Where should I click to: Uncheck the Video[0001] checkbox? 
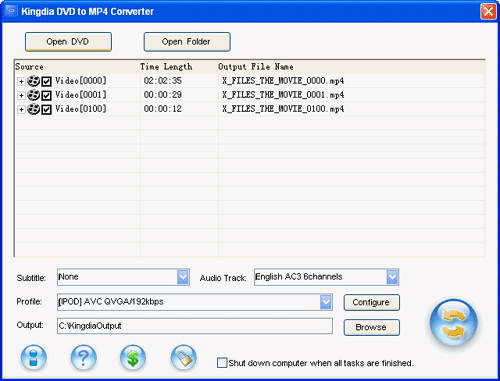(x=47, y=95)
